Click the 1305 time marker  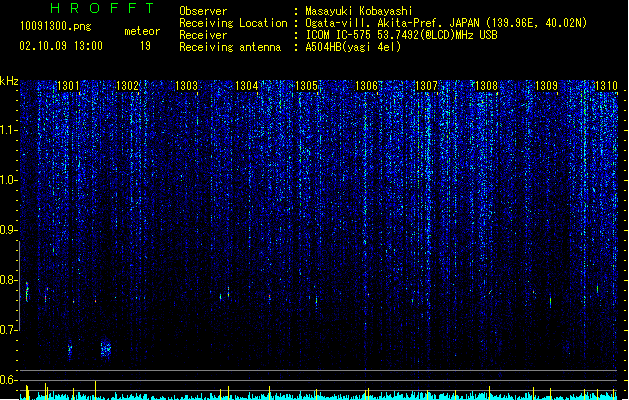tap(306, 86)
